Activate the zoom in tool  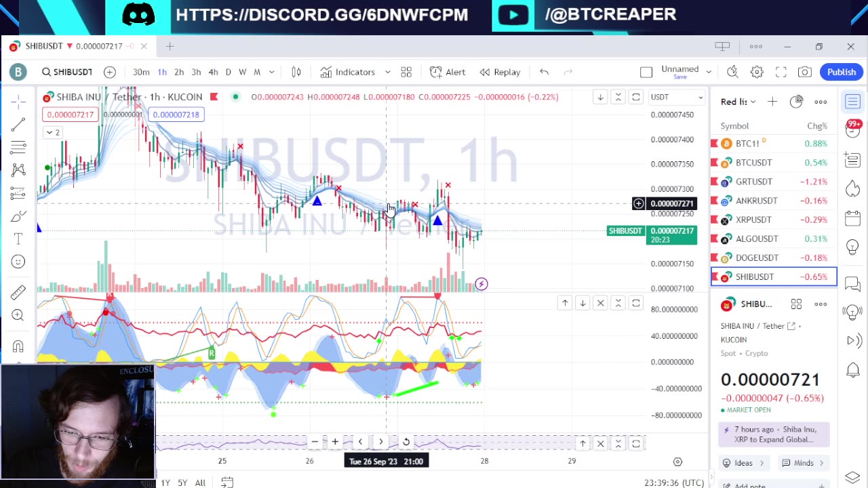[18, 315]
